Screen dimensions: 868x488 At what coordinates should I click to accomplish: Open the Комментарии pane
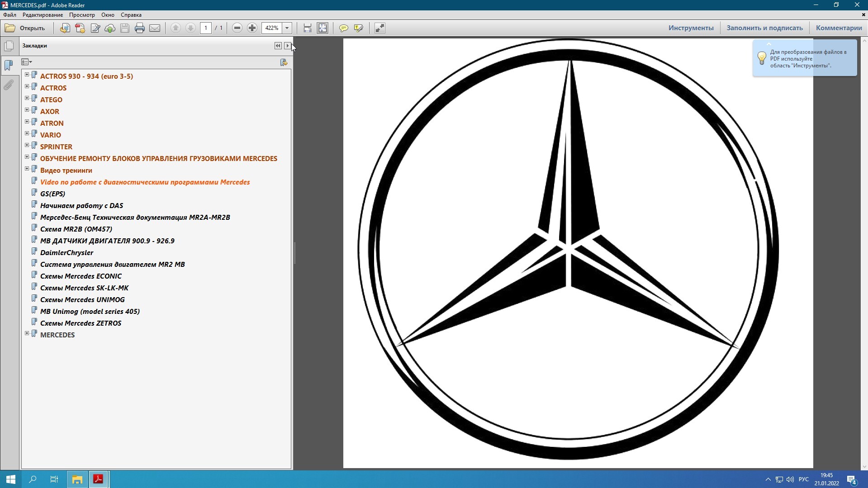pyautogui.click(x=839, y=28)
